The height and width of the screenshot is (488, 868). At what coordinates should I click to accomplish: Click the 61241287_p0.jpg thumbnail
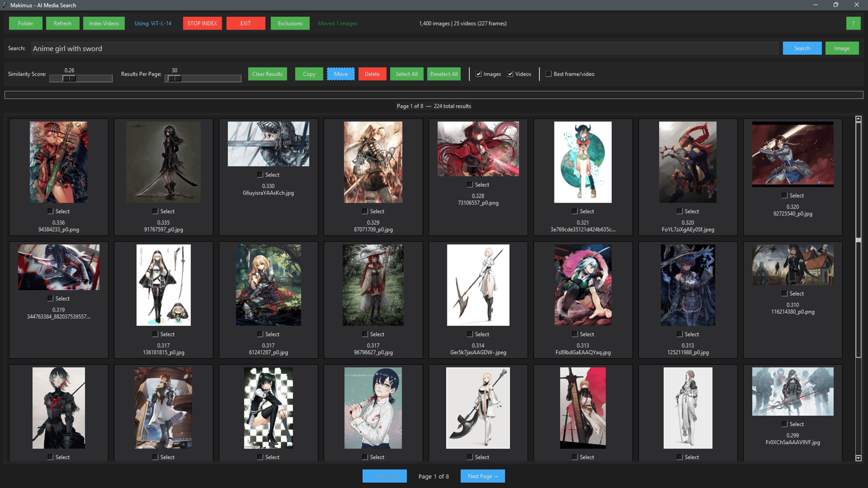point(269,285)
